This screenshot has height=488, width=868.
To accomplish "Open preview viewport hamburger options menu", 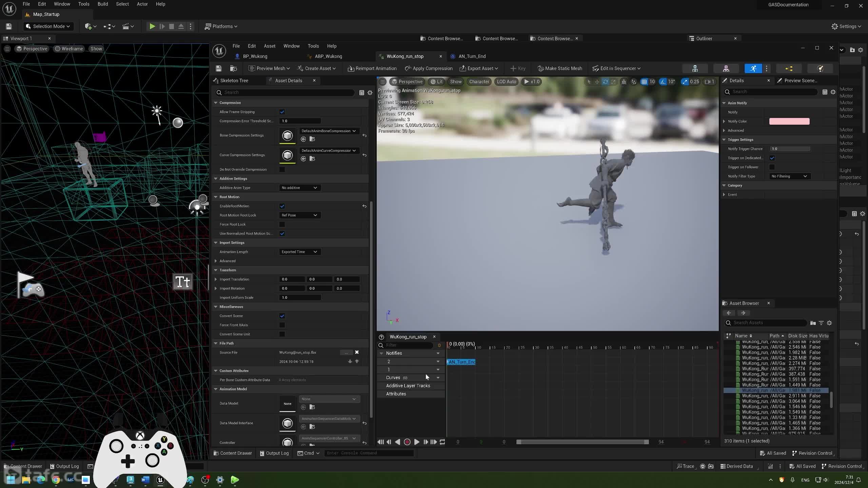I will [382, 82].
